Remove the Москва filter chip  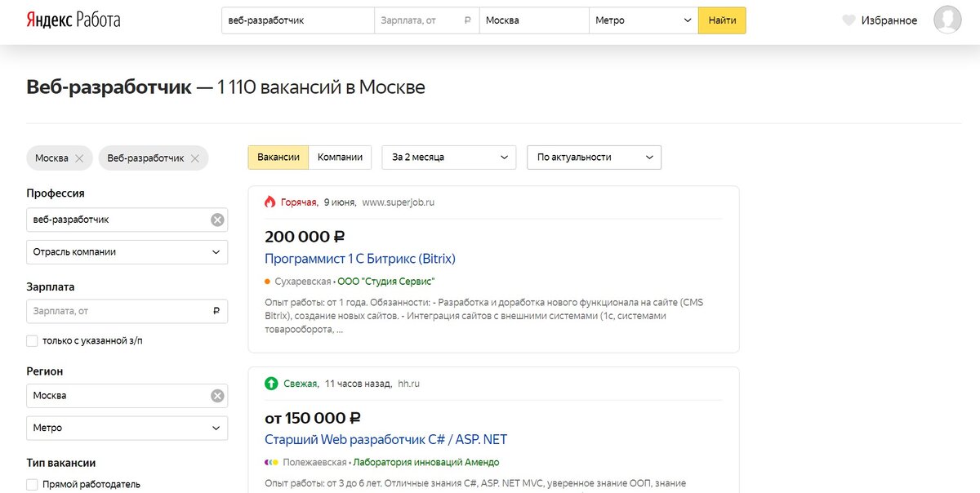point(79,158)
